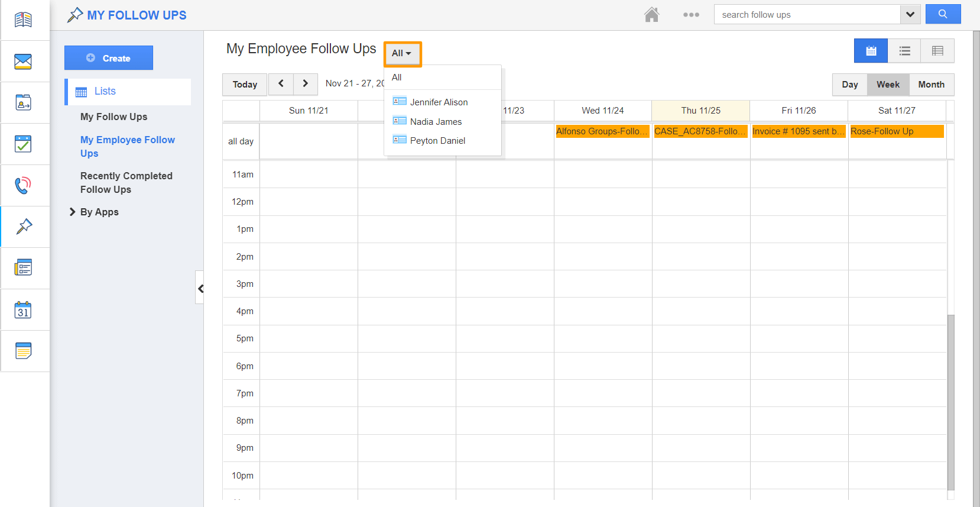The width and height of the screenshot is (980, 507).
Task: Switch calendar to Day view
Action: click(849, 85)
